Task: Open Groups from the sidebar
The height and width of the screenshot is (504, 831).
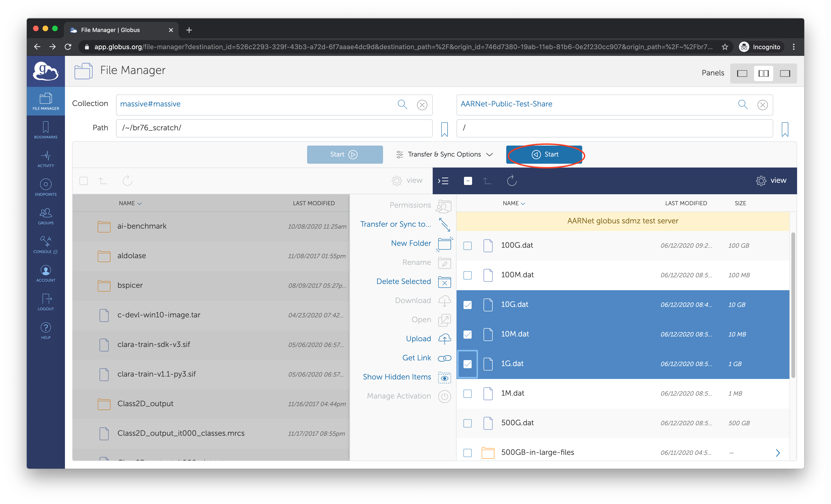Action: pyautogui.click(x=46, y=216)
